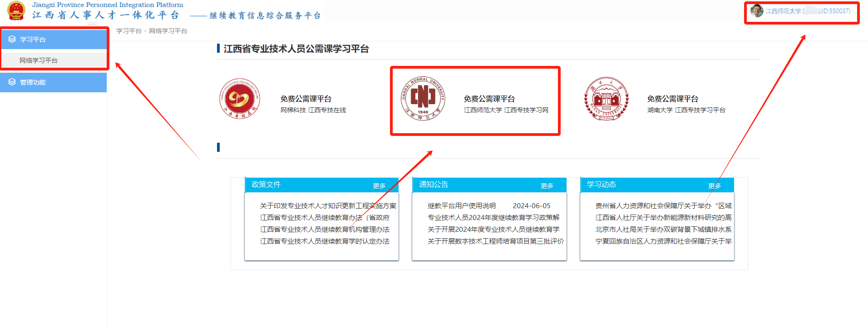868x330 pixels.
Task: Open 继续教育平台用户使用说明 notice
Action: point(462,206)
